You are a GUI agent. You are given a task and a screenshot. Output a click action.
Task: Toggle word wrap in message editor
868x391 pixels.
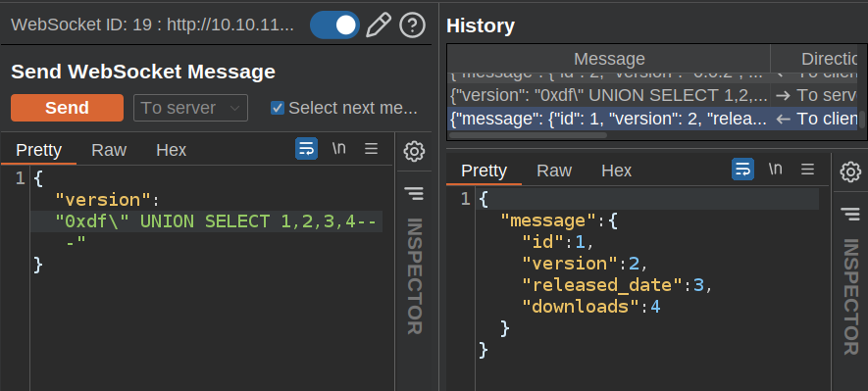pyautogui.click(x=306, y=149)
